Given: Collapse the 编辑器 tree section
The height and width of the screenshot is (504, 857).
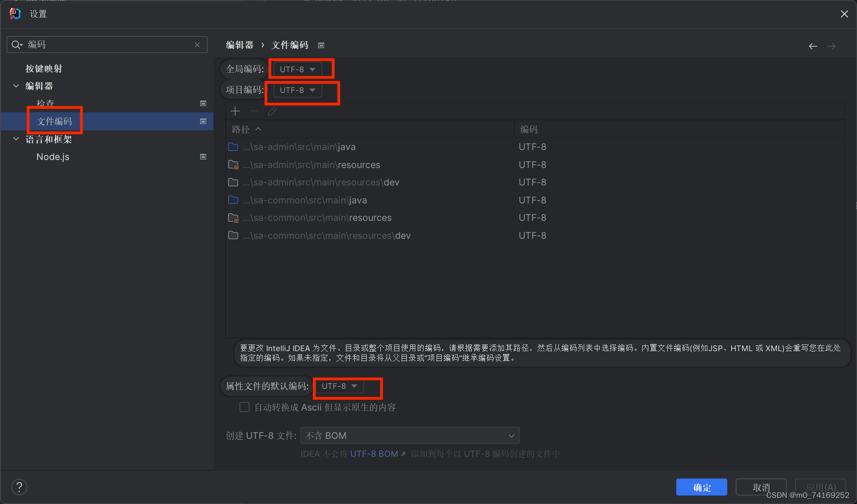Looking at the screenshot, I should (x=16, y=85).
